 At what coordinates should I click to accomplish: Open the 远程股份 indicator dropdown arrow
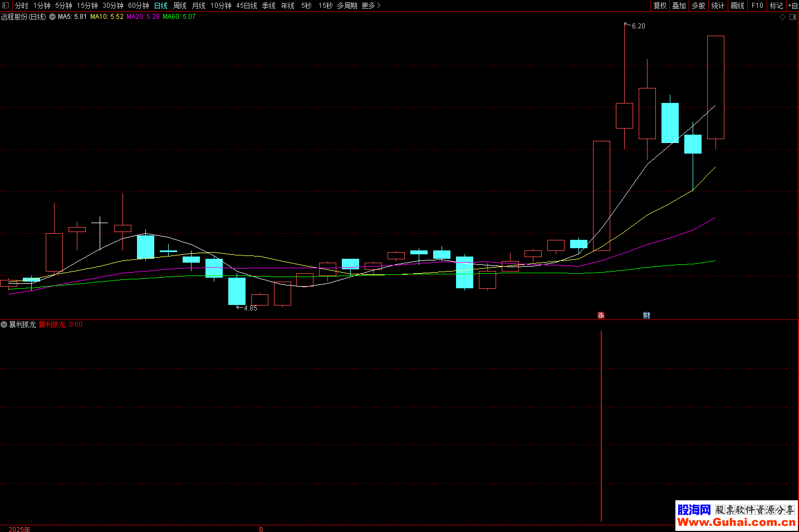(52, 17)
